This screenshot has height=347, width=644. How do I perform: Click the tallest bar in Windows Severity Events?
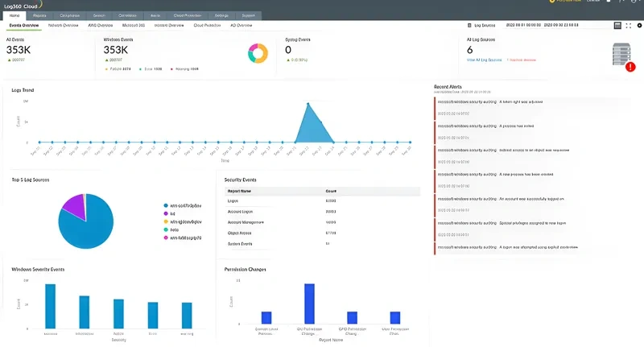[50, 307]
